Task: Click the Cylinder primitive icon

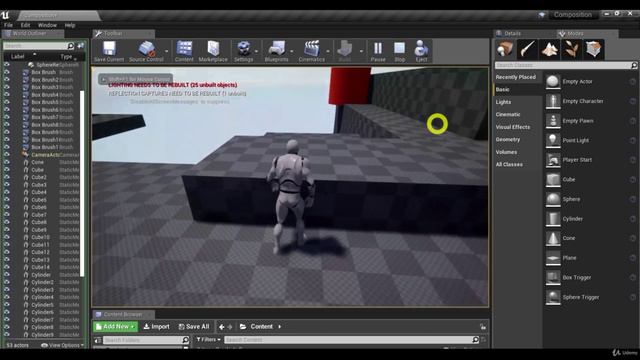Action: pyautogui.click(x=553, y=219)
